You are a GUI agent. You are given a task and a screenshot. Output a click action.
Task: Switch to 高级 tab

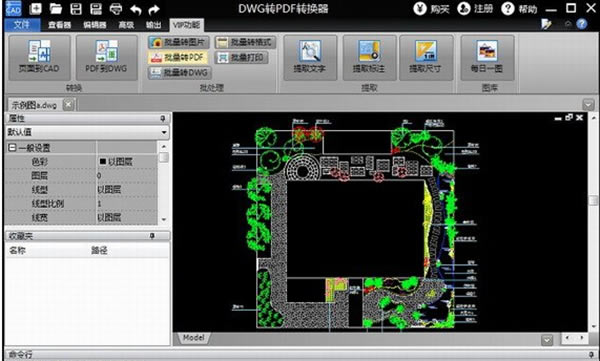point(126,25)
